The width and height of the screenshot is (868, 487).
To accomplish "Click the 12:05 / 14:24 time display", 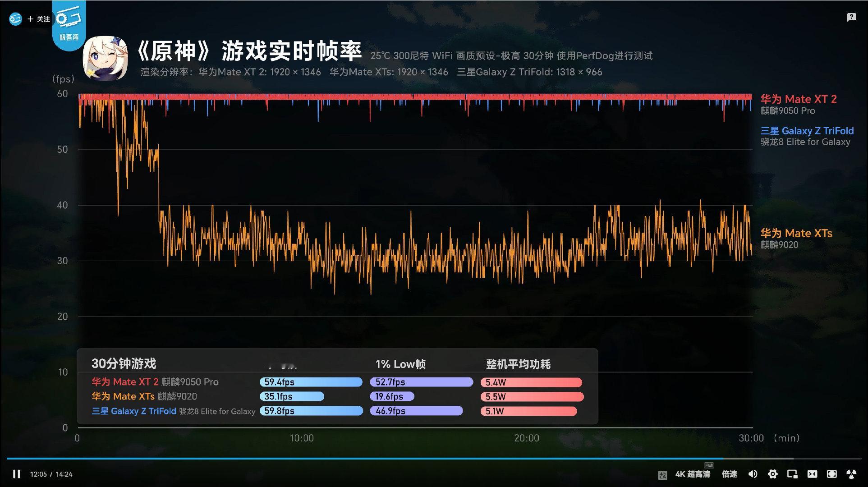I will coord(51,474).
